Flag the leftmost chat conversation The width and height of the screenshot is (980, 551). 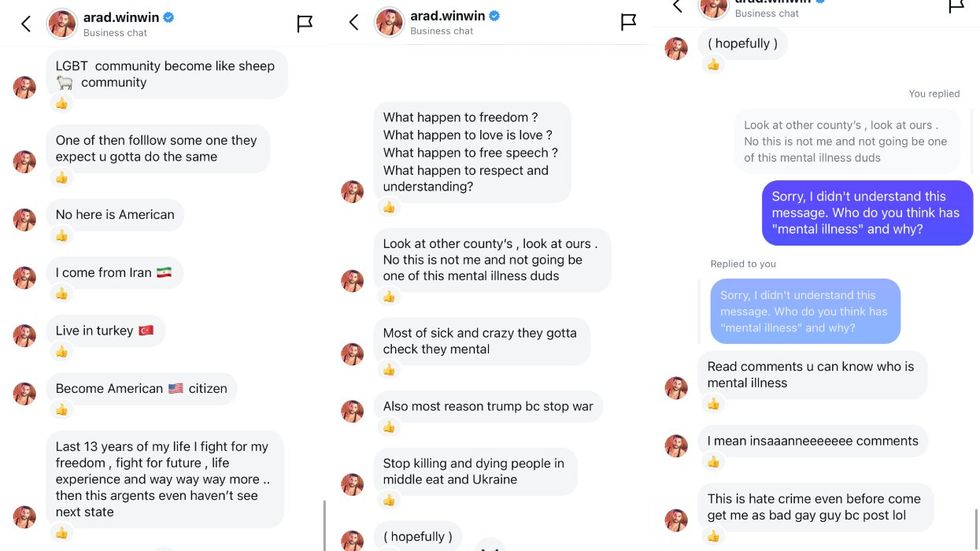(x=305, y=23)
